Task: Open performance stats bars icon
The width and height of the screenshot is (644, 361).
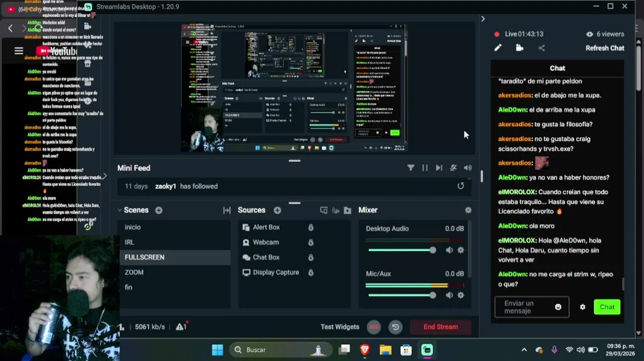Action: tap(122, 327)
